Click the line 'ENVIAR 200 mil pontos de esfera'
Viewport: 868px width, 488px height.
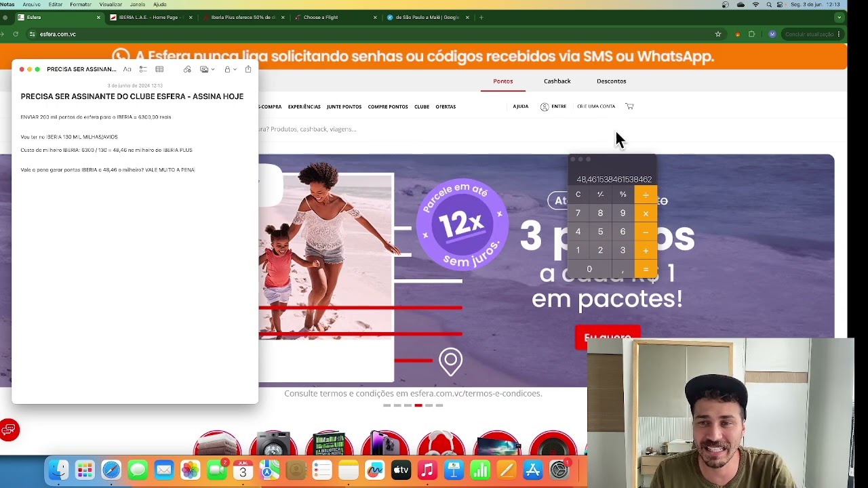point(96,117)
